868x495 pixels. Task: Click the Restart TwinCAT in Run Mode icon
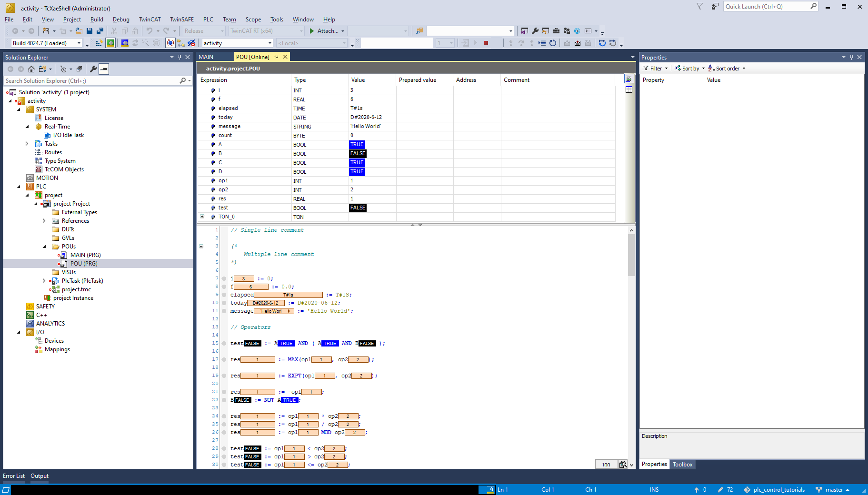[110, 43]
